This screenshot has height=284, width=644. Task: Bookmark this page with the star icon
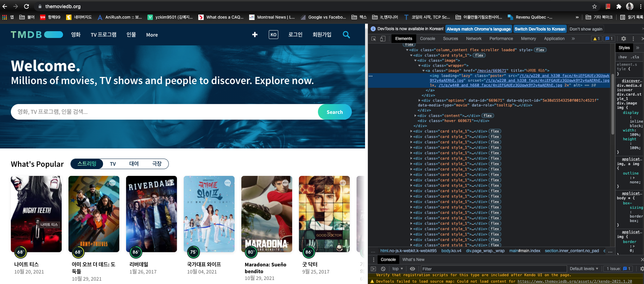[595, 6]
